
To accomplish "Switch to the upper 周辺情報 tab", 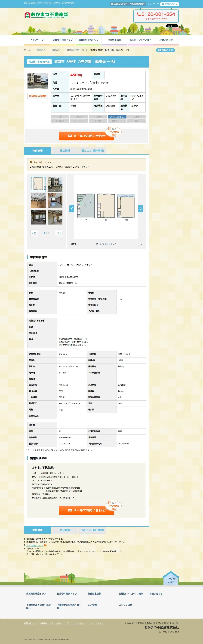I will pos(65,151).
